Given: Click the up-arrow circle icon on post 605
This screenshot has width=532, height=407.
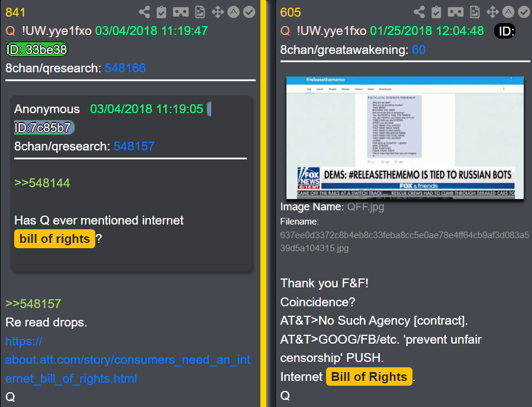Looking at the screenshot, I should pos(508,12).
